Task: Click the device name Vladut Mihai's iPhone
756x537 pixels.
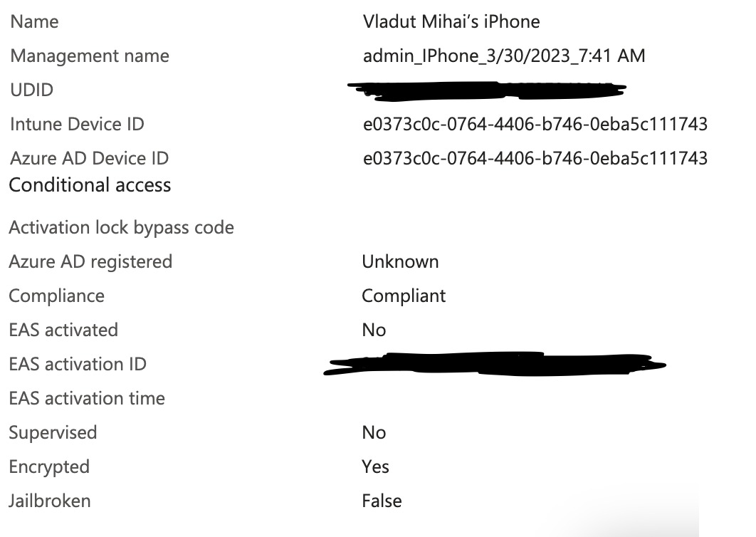Action: click(x=451, y=21)
